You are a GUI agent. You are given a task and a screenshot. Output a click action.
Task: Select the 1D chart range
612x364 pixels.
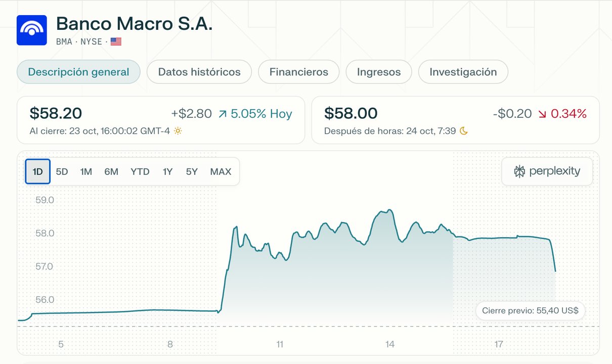point(38,171)
